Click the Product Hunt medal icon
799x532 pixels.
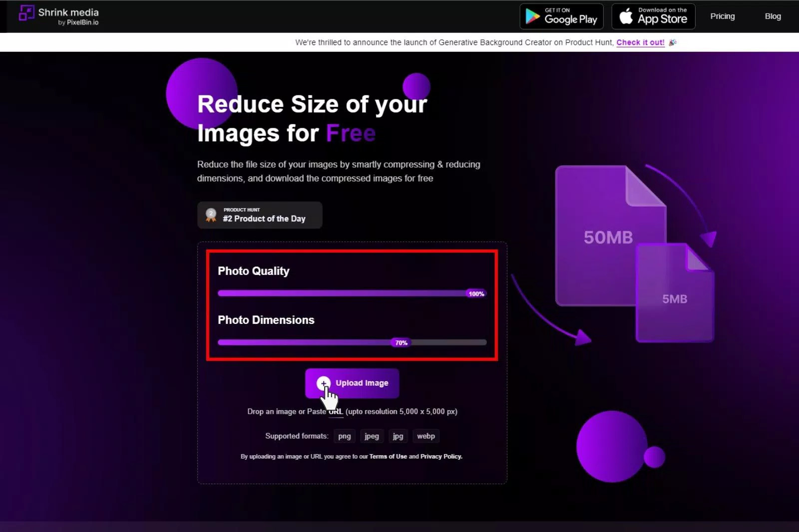pyautogui.click(x=211, y=215)
